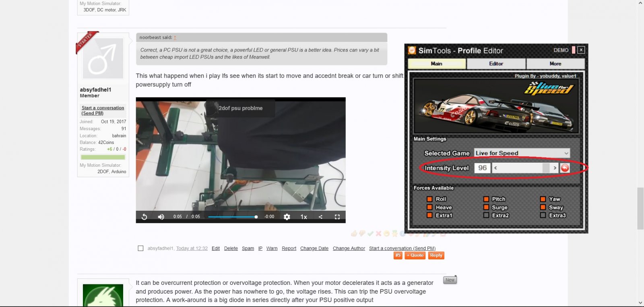Switch to the More tab
644x307 pixels.
coord(555,64)
